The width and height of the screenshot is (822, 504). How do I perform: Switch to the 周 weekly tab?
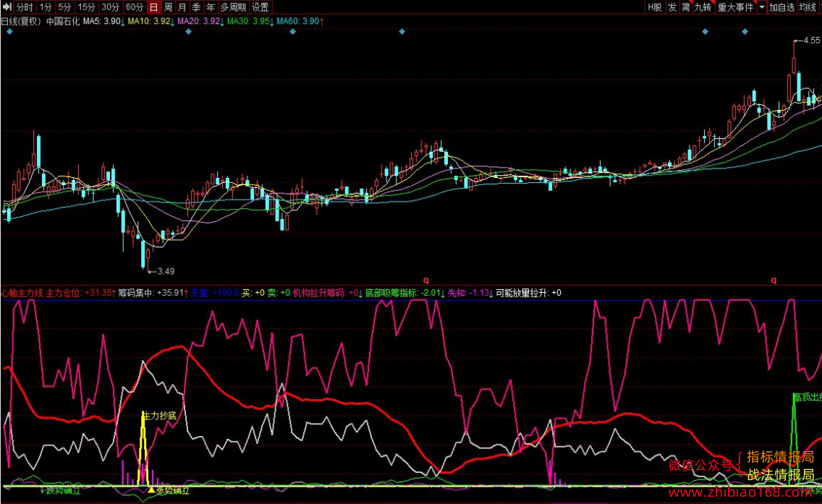(168, 7)
